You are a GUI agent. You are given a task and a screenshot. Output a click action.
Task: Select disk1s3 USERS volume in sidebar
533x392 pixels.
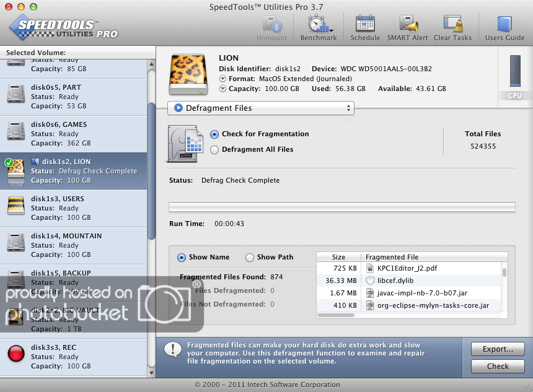(x=73, y=208)
